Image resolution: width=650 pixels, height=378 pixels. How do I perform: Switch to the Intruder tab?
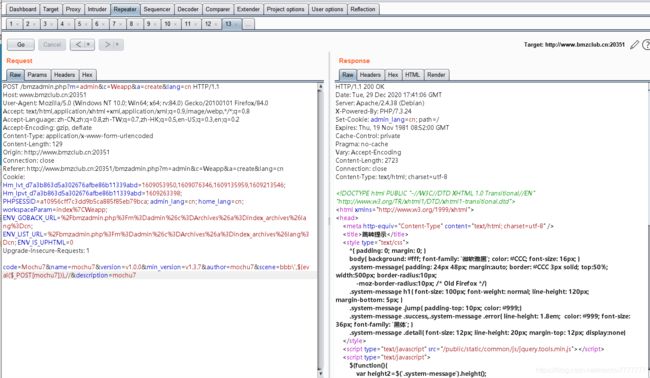tap(97, 9)
